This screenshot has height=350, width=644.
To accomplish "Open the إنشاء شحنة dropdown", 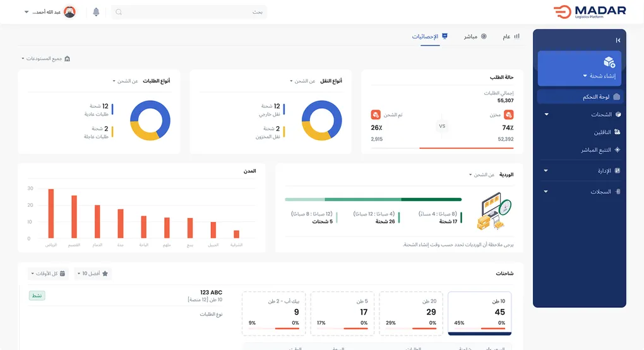I will coord(601,76).
